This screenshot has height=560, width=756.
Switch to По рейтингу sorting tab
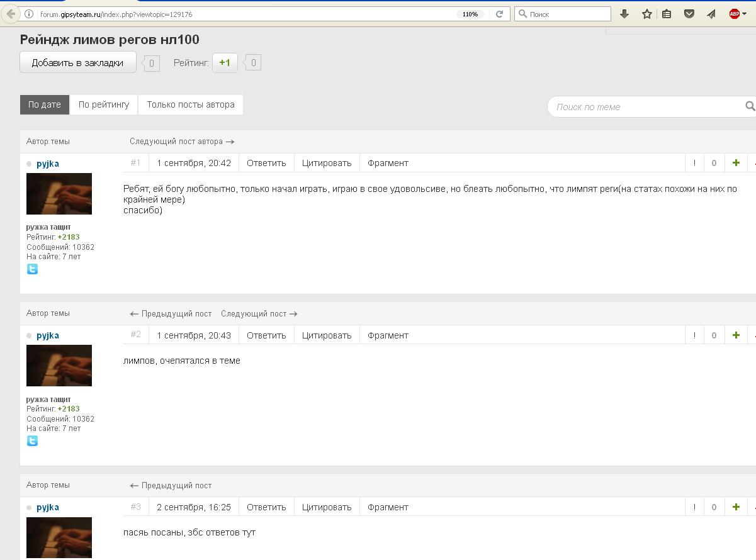click(x=104, y=104)
